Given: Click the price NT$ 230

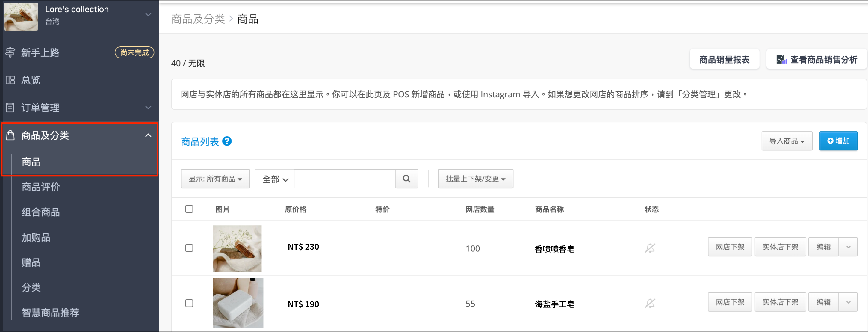Looking at the screenshot, I should (303, 247).
